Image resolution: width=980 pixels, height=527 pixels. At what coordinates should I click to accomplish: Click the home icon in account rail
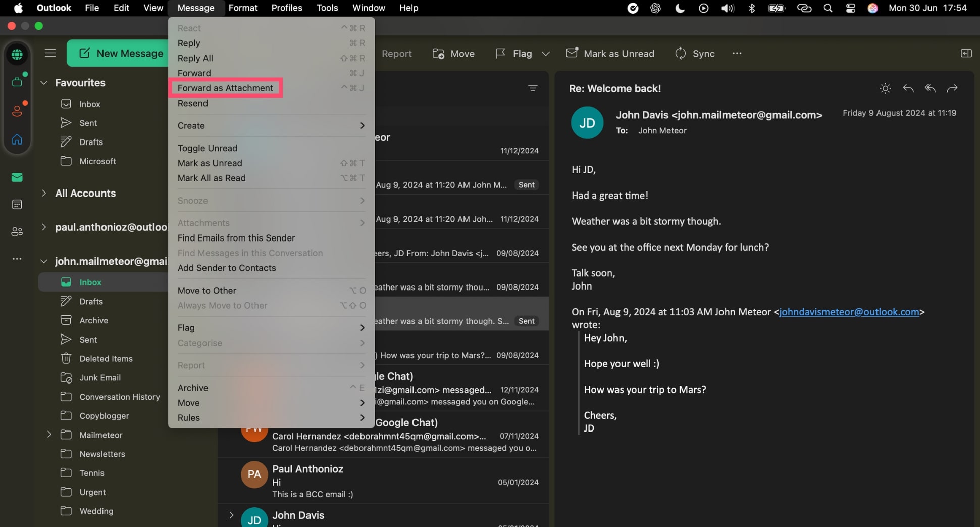[17, 139]
